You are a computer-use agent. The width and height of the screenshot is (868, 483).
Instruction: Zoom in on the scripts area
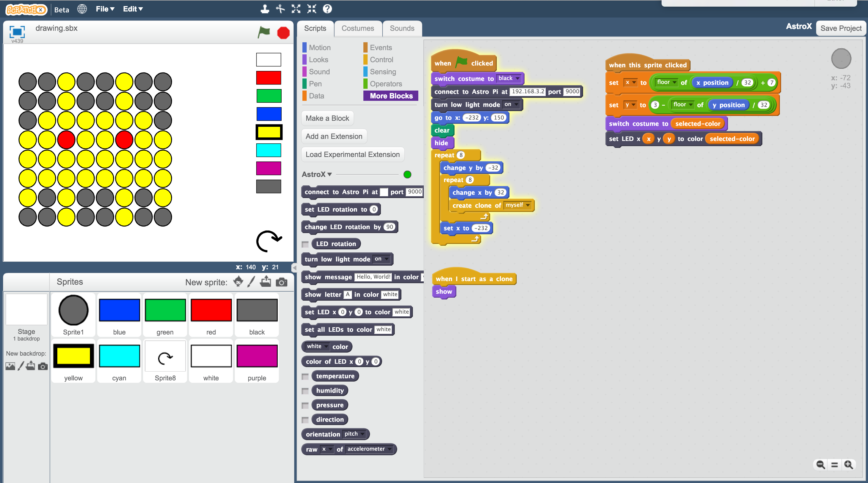pyautogui.click(x=848, y=465)
